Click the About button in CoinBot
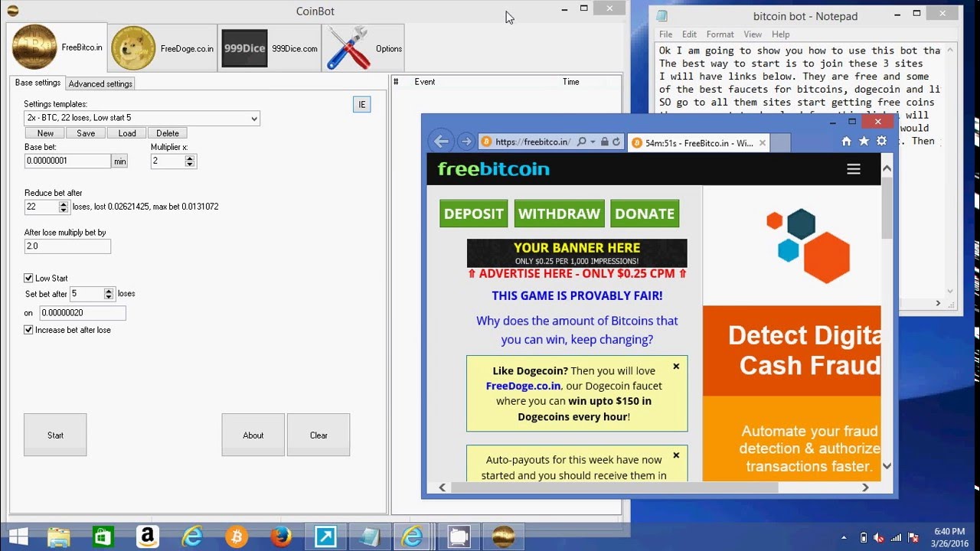 (253, 435)
